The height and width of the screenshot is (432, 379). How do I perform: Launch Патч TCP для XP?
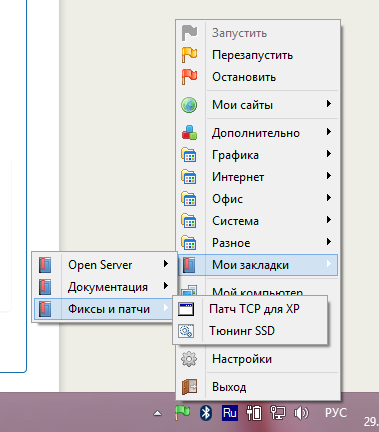click(x=250, y=309)
